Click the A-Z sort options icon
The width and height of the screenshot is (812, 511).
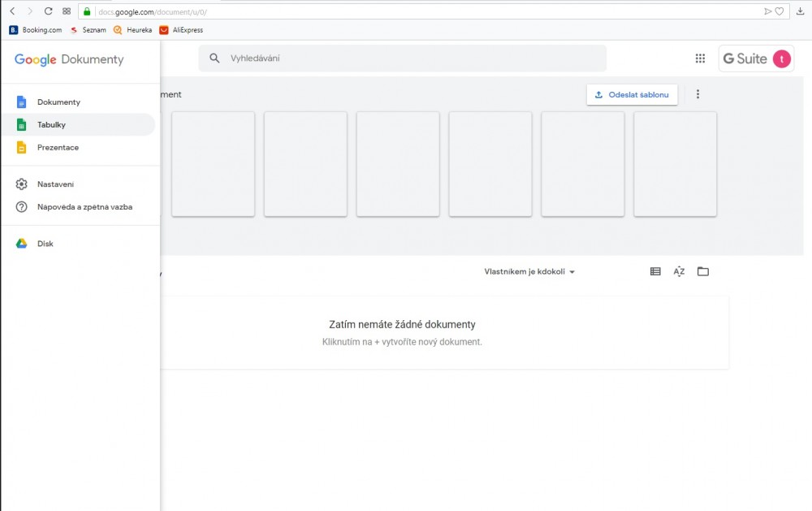click(x=679, y=271)
